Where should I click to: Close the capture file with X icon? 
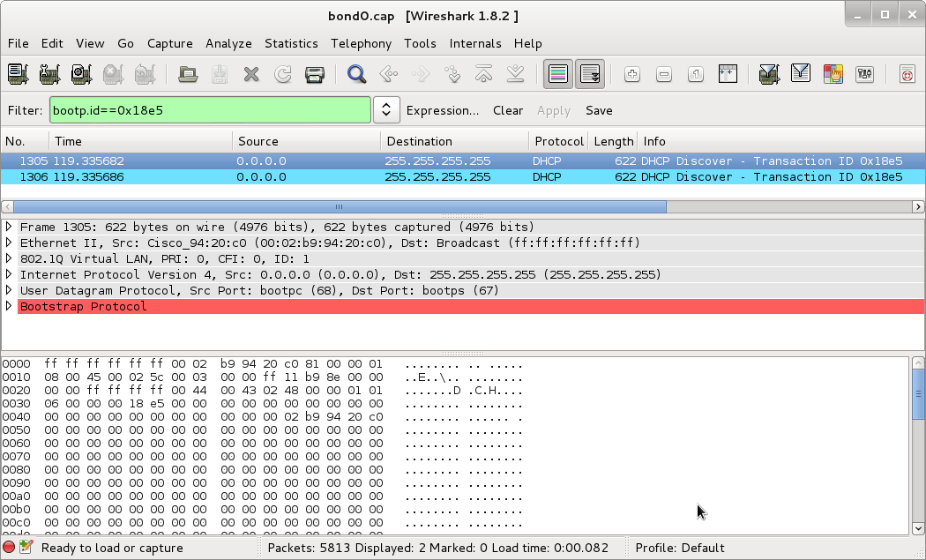(251, 74)
